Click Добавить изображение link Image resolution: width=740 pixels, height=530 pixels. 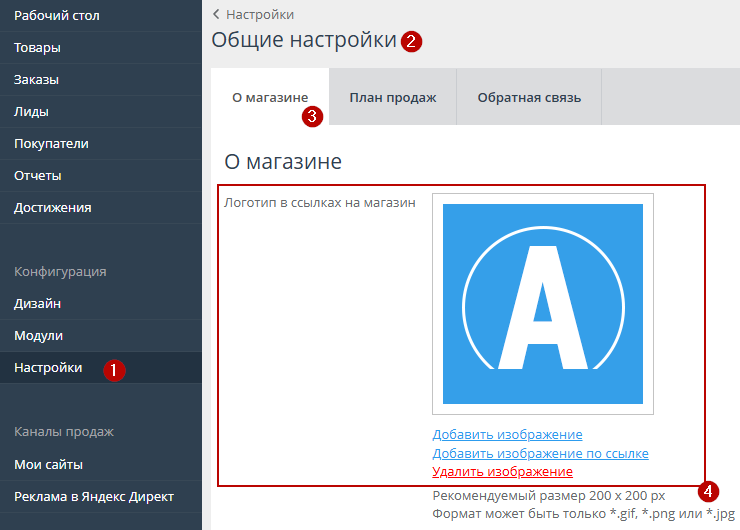(x=507, y=434)
